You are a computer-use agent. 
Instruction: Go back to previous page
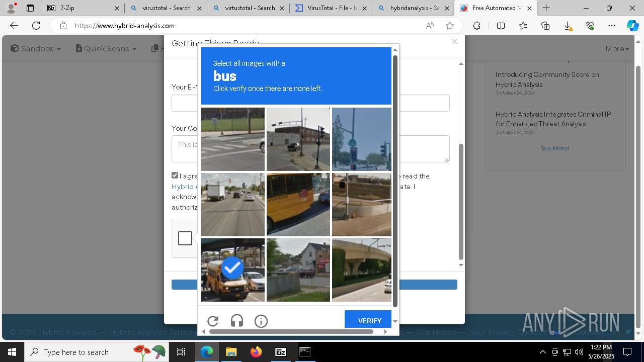pyautogui.click(x=14, y=26)
